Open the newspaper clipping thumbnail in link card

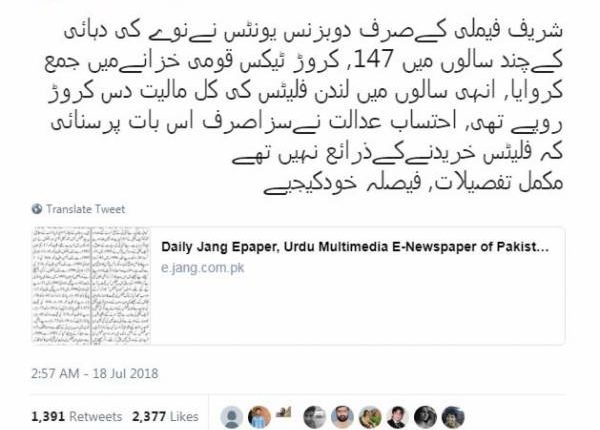click(91, 286)
